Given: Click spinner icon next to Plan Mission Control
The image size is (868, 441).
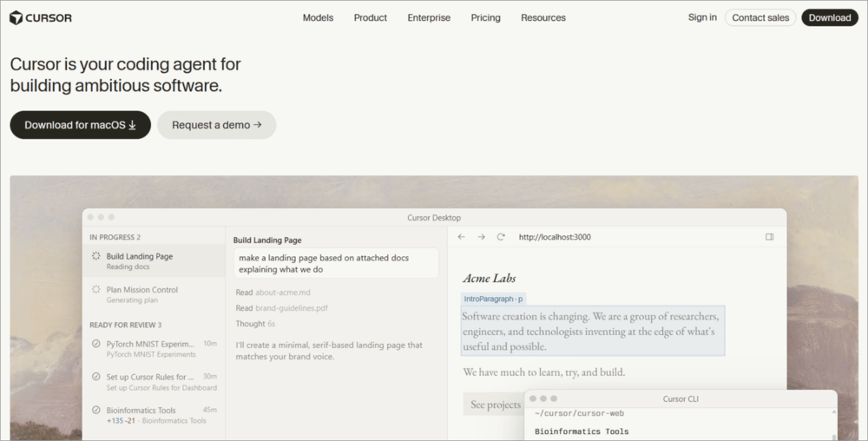Looking at the screenshot, I should tap(95, 289).
